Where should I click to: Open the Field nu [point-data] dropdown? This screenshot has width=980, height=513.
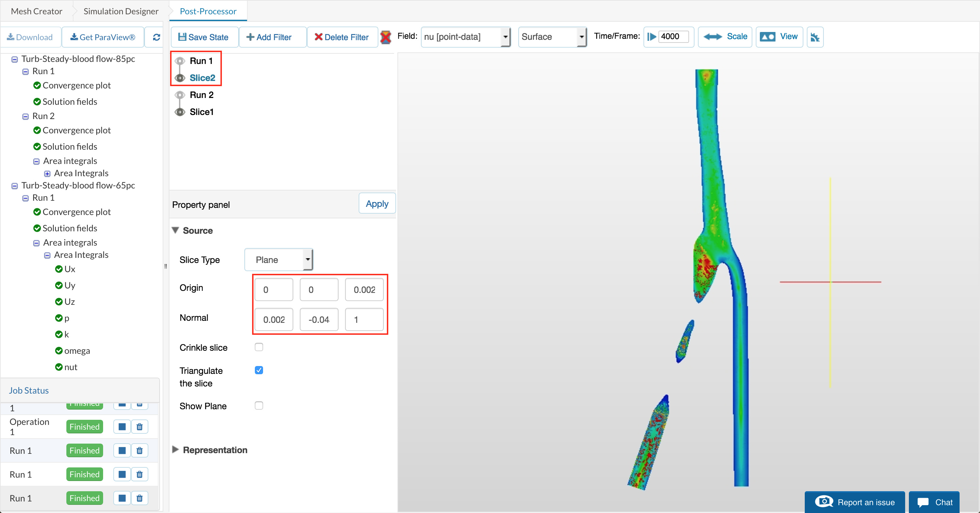pyautogui.click(x=465, y=37)
